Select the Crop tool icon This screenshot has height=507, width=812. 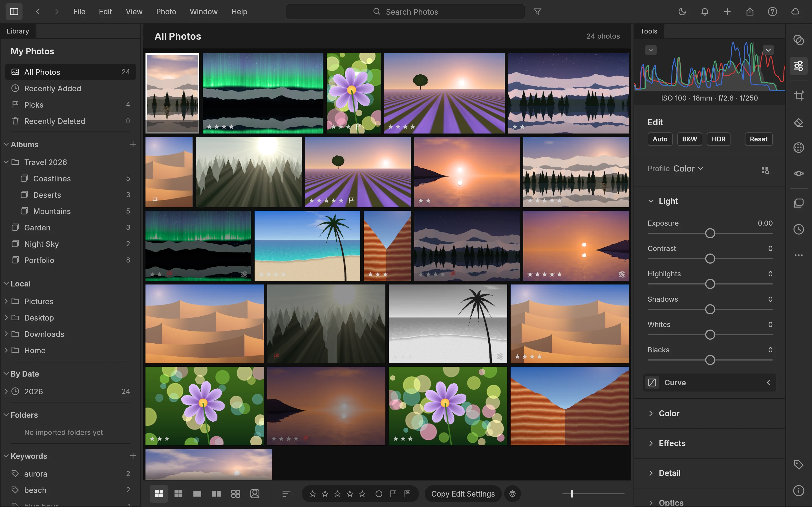pos(798,95)
